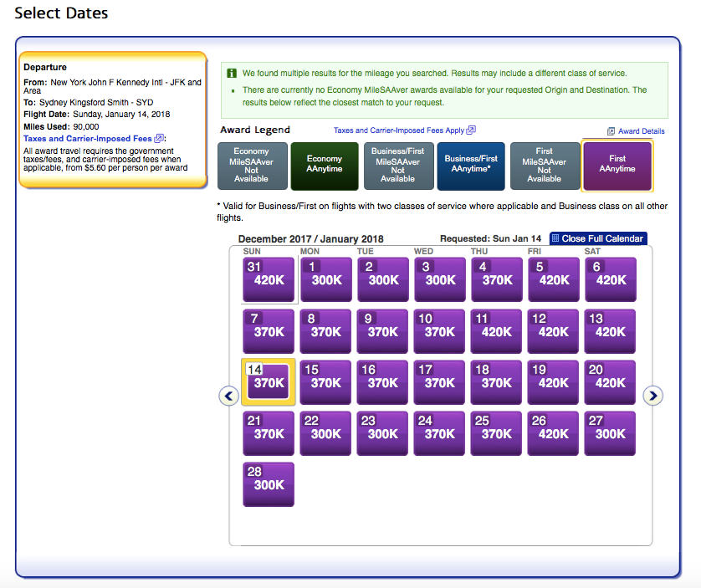The image size is (701, 588).
Task: Select the First AAnytime award tab
Action: click(x=617, y=164)
